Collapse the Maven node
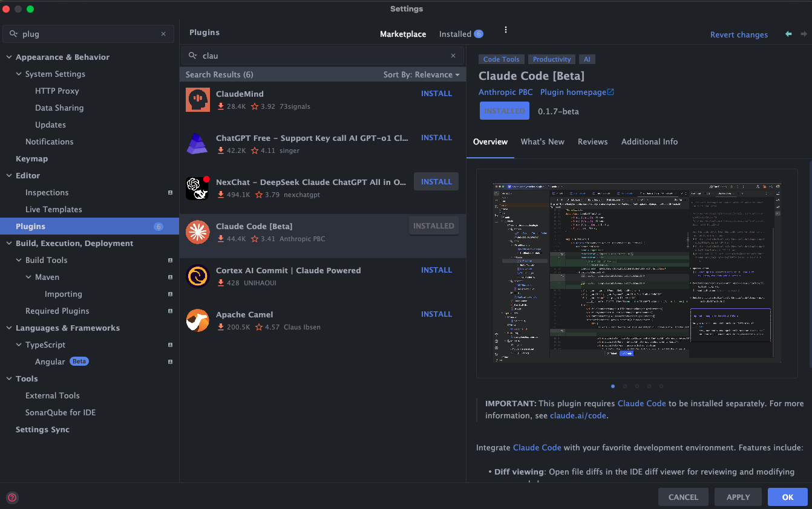Viewport: 812px width, 509px height. pyautogui.click(x=28, y=277)
